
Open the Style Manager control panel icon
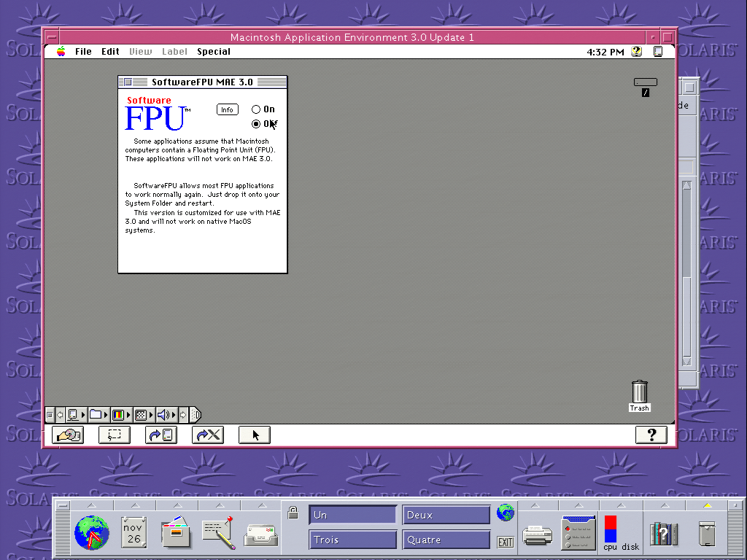578,532
